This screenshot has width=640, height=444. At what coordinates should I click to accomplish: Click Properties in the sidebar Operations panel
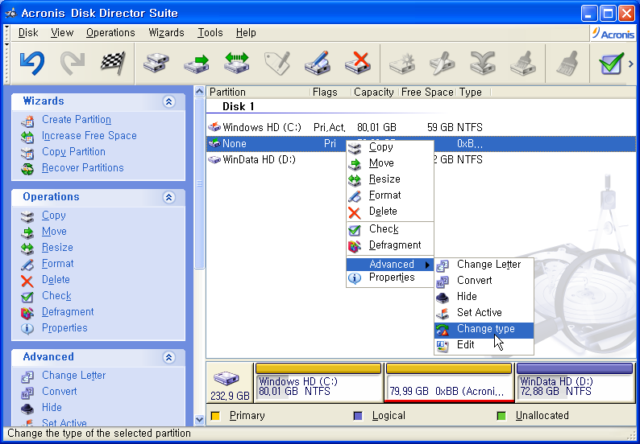(x=64, y=328)
